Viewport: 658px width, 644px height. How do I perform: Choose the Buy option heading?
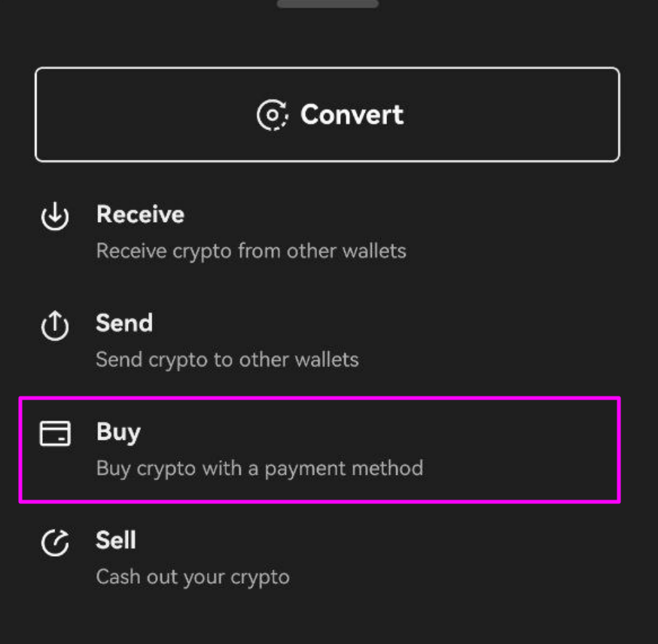point(118,432)
